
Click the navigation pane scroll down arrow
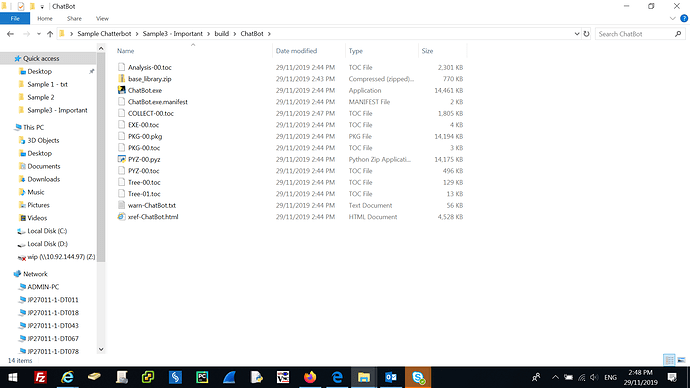tap(101, 349)
